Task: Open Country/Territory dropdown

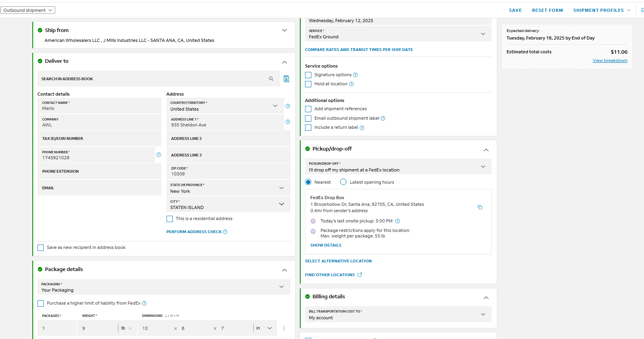Action: point(225,106)
